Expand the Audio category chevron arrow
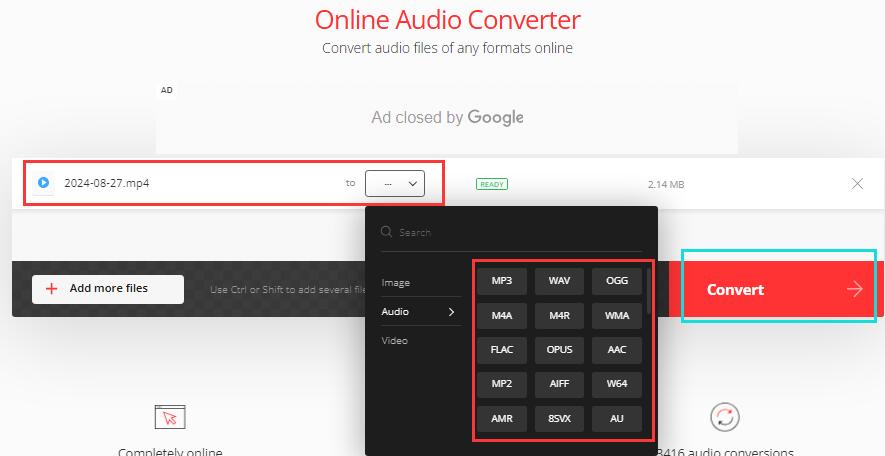This screenshot has width=885, height=456. click(x=451, y=312)
